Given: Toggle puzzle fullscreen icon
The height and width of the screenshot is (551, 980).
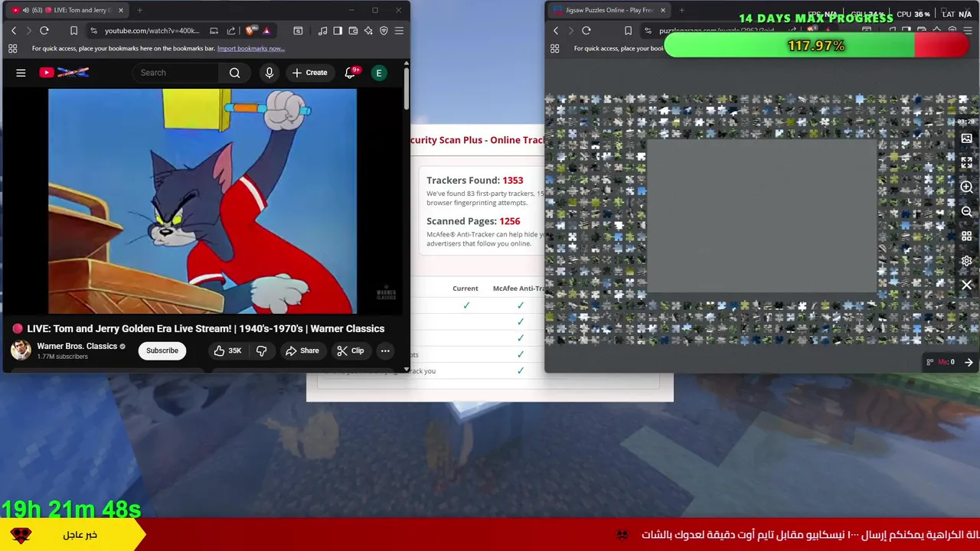Looking at the screenshot, I should point(966,162).
